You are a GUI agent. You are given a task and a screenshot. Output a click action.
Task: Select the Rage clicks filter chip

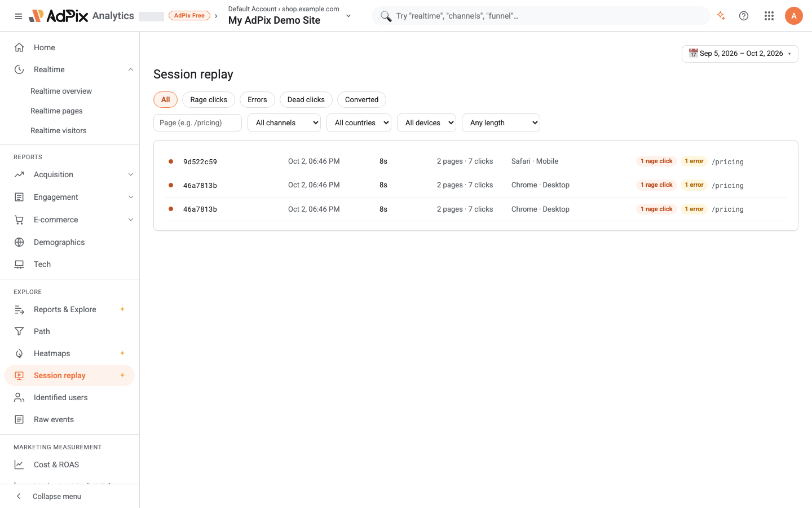tap(209, 100)
